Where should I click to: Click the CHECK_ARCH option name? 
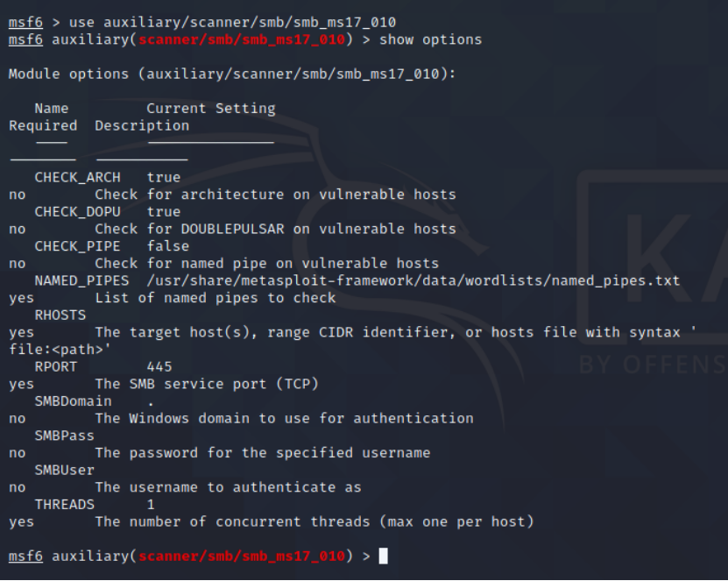point(78,177)
